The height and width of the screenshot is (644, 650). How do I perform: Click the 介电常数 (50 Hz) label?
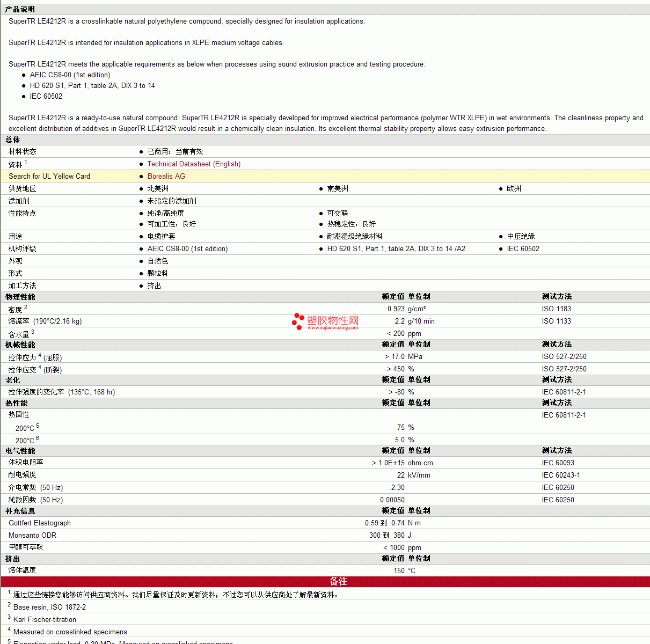tap(36, 488)
